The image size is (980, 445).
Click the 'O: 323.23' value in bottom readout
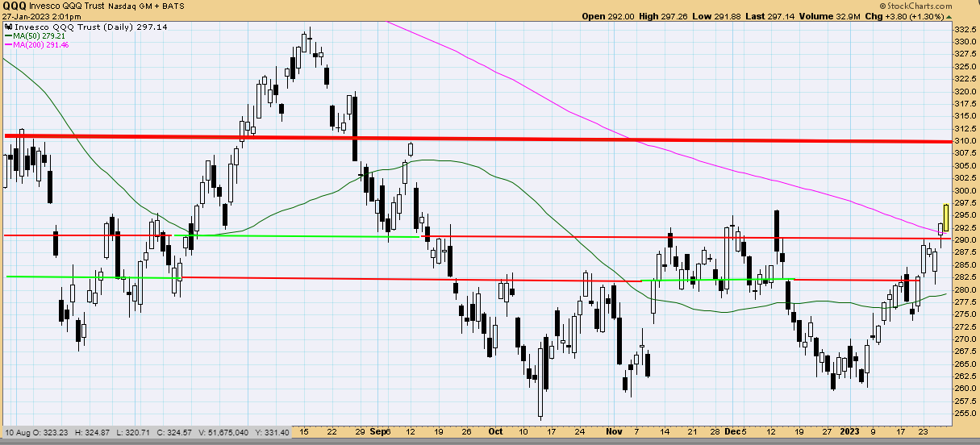(x=50, y=433)
